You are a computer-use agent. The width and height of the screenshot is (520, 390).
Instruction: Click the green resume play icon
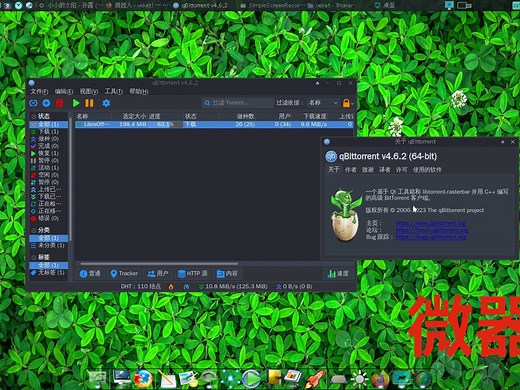76,103
